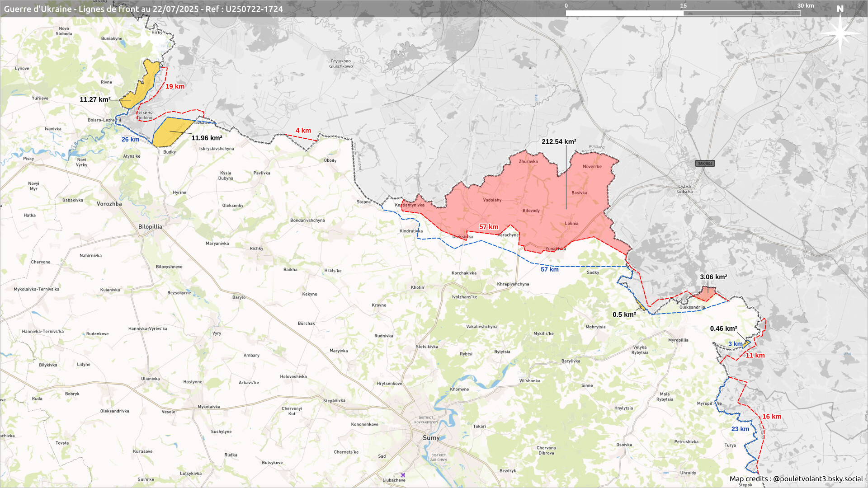Click the blue 23 km label
Image resolution: width=868 pixels, height=488 pixels.
click(x=740, y=429)
